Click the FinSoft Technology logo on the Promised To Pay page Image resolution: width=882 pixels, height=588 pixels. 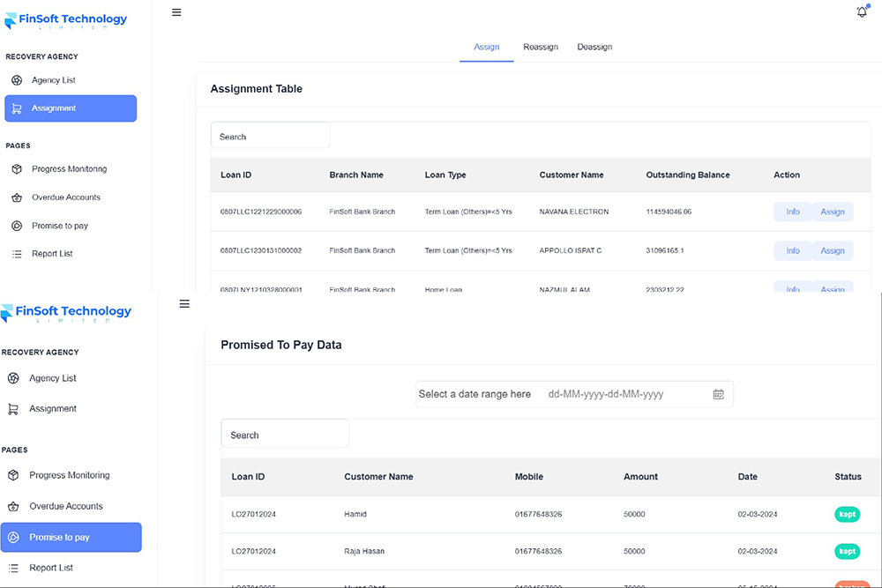click(66, 313)
